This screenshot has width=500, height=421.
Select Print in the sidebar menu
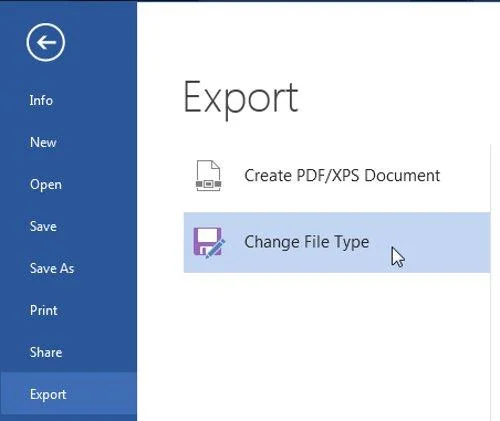click(x=43, y=310)
